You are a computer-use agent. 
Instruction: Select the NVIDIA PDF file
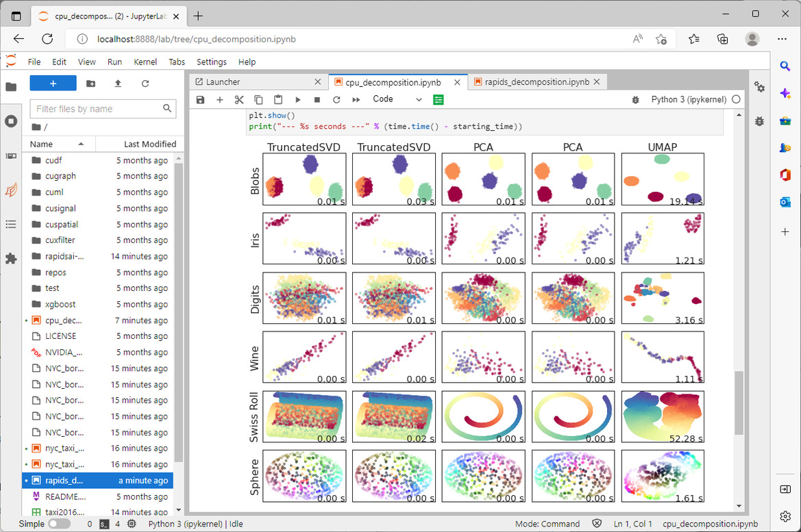tap(97, 353)
